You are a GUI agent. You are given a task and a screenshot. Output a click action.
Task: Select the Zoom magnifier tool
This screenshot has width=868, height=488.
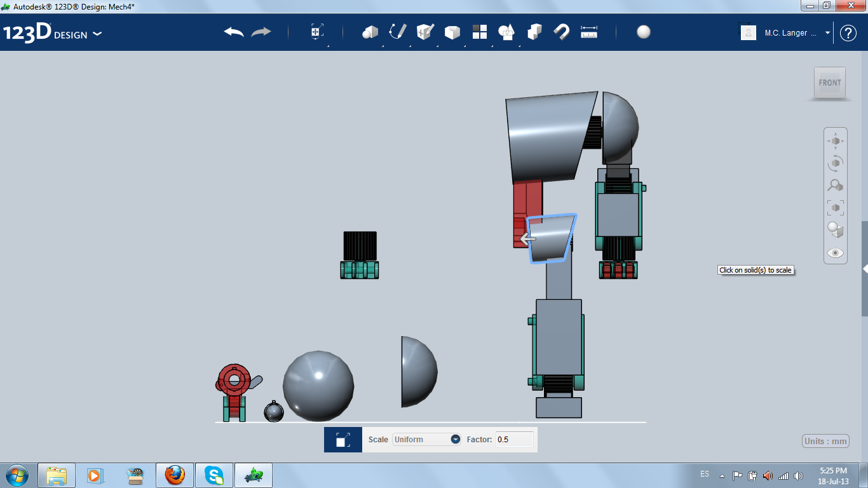836,186
